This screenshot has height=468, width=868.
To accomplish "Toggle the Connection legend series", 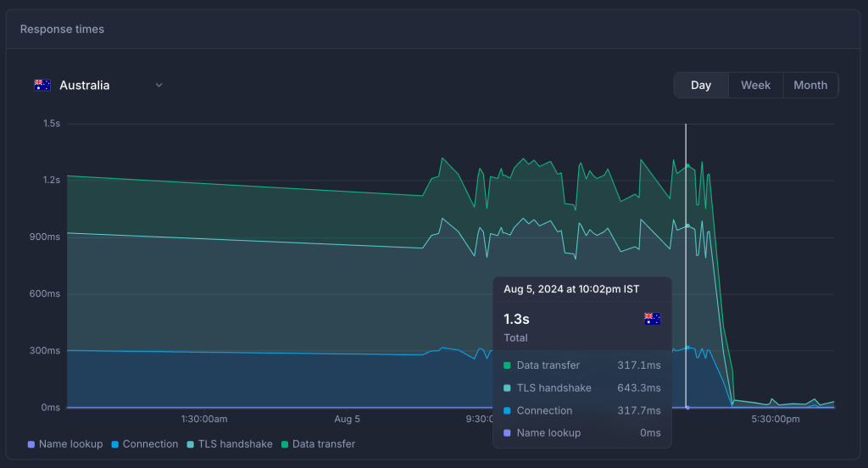I will 144,443.
